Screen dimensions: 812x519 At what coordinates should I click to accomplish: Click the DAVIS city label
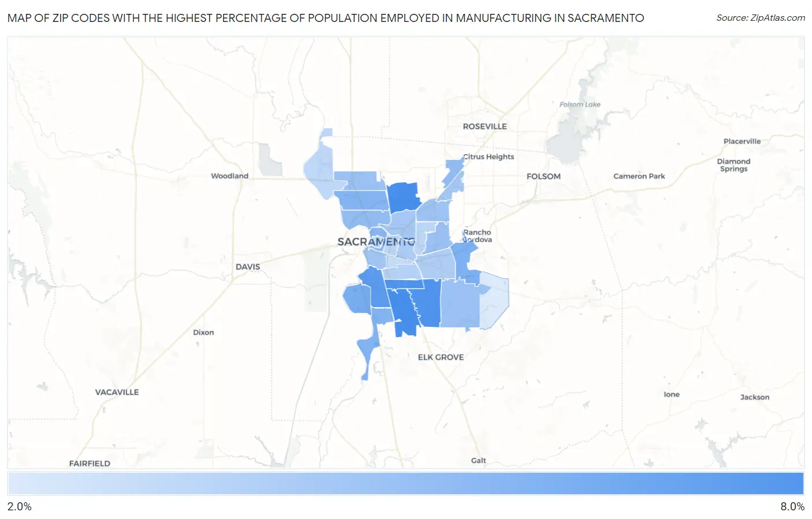coord(248,267)
